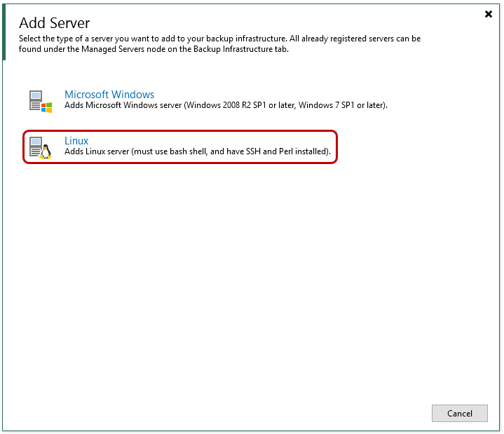The image size is (504, 434).
Task: Click the 'Adds Microsoft Windows server' description
Action: (x=226, y=105)
